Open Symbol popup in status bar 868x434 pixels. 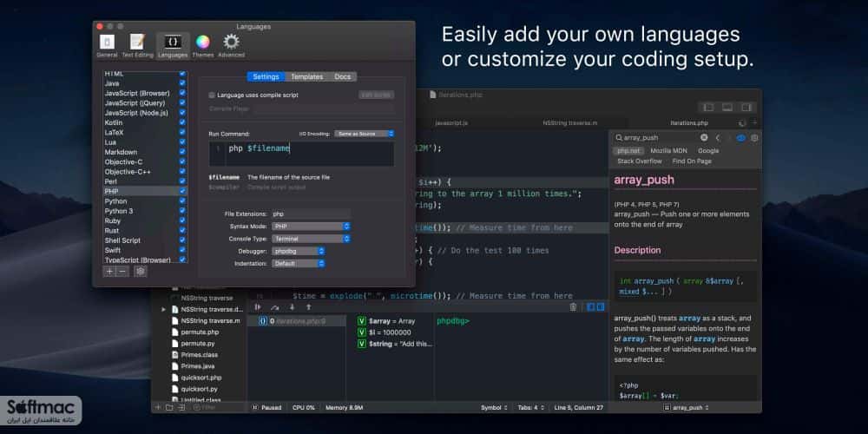point(495,407)
